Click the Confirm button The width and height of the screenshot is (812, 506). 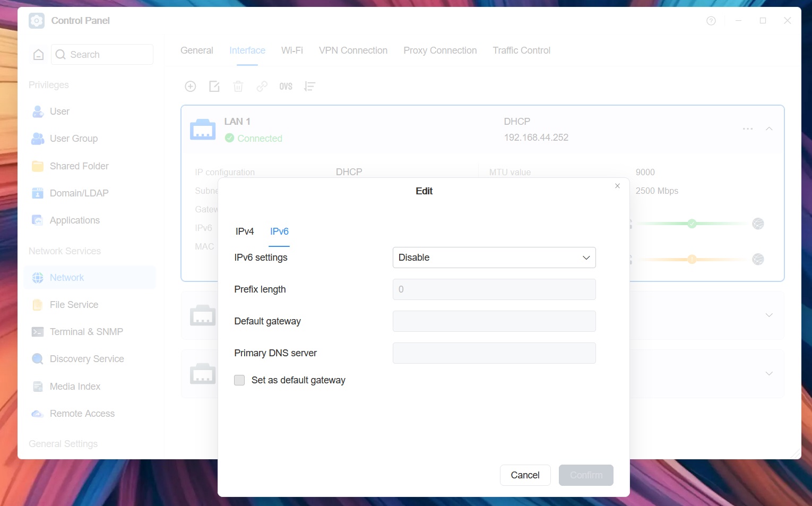(x=586, y=475)
